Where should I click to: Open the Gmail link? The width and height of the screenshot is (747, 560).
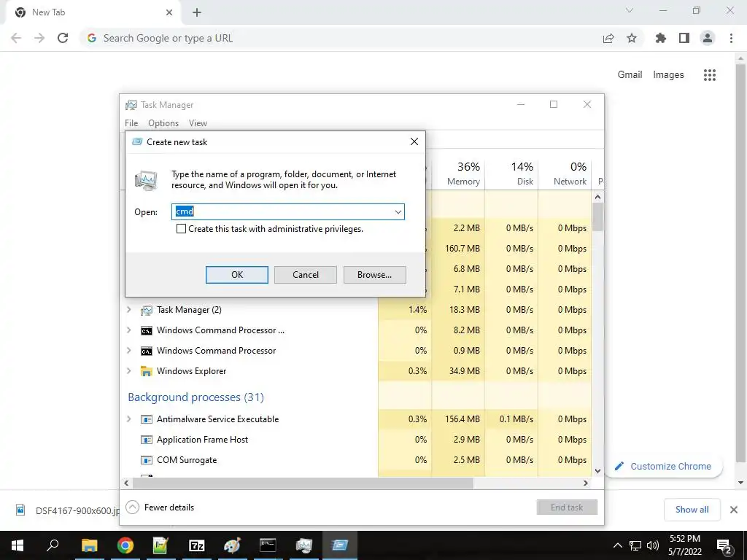click(x=630, y=75)
